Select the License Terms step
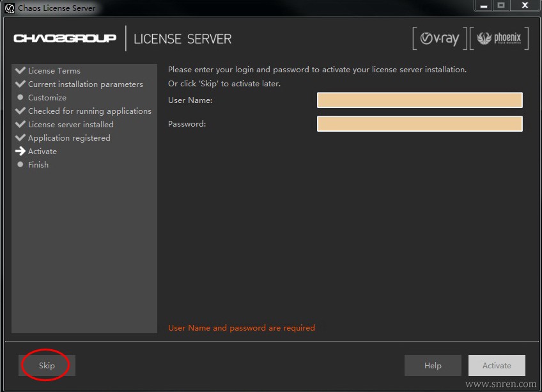 pos(54,70)
